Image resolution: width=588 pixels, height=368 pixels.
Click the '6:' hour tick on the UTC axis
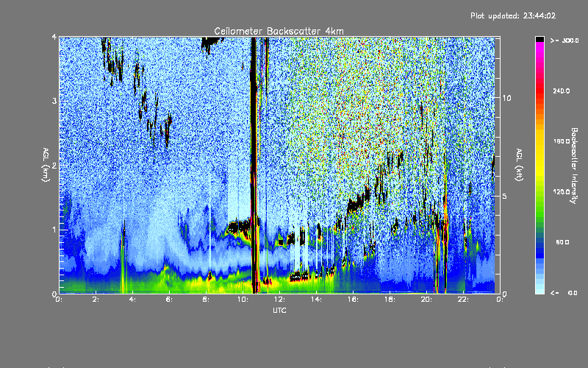click(170, 300)
